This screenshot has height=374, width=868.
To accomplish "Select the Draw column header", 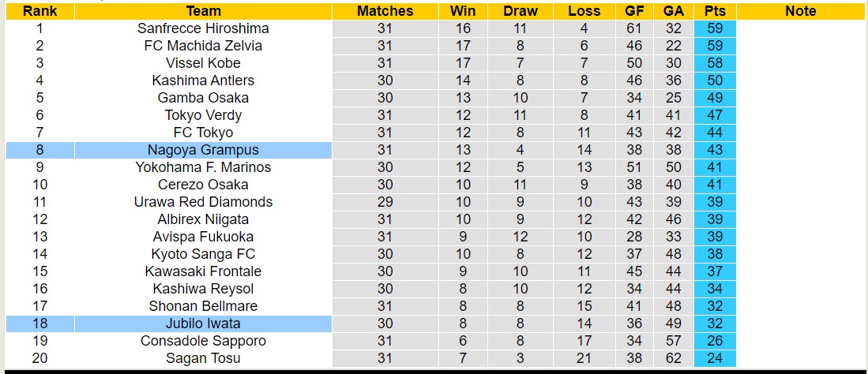I will pyautogui.click(x=520, y=11).
